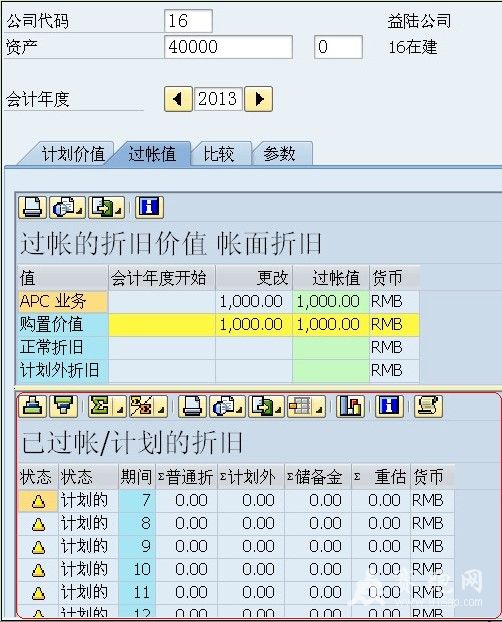Click the filter funnel icon

63,406
